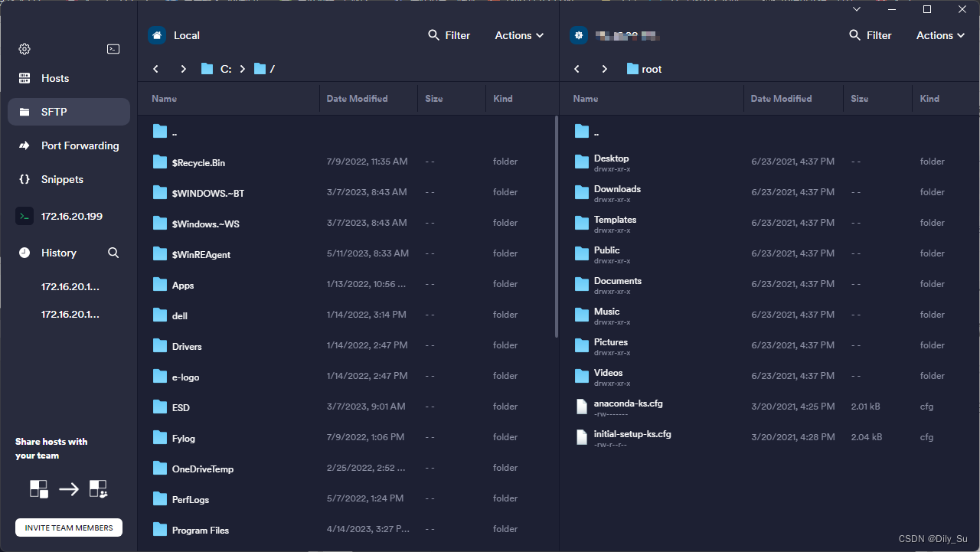Click the / folder breadcrumb

264,69
